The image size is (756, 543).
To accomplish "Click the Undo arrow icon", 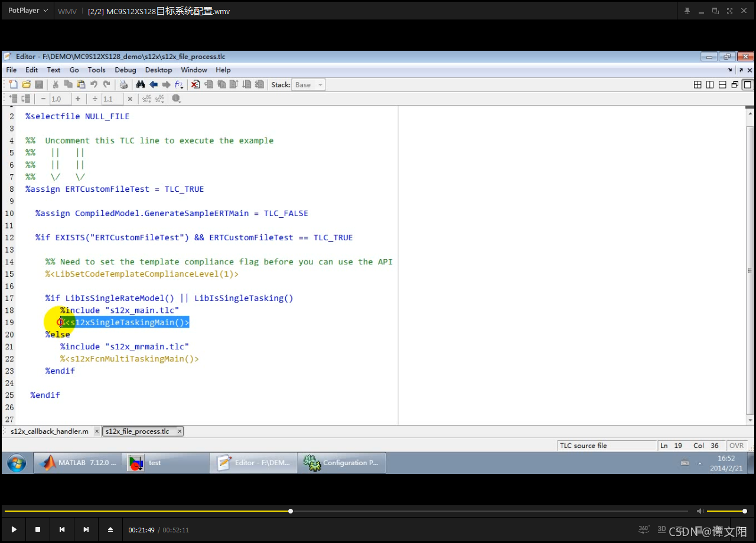I will click(93, 84).
